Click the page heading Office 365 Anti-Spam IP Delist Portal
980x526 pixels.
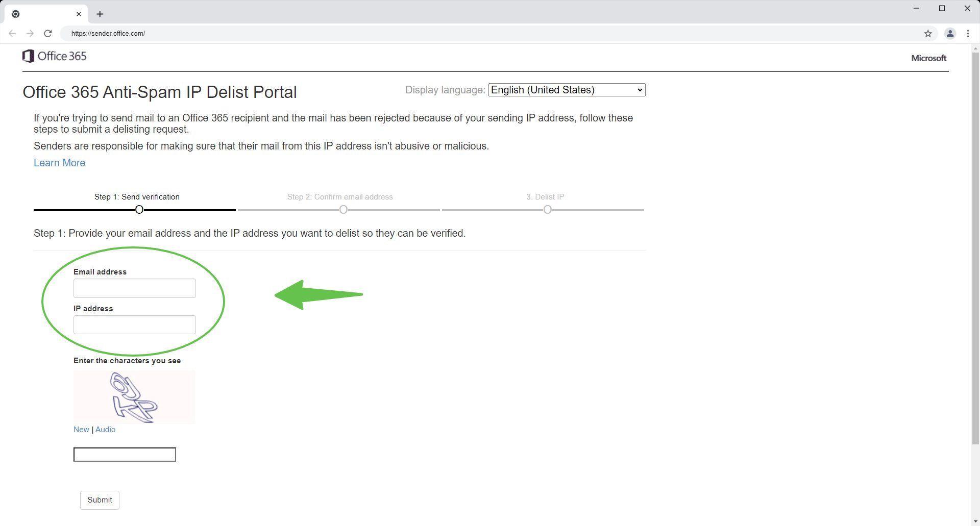[160, 92]
